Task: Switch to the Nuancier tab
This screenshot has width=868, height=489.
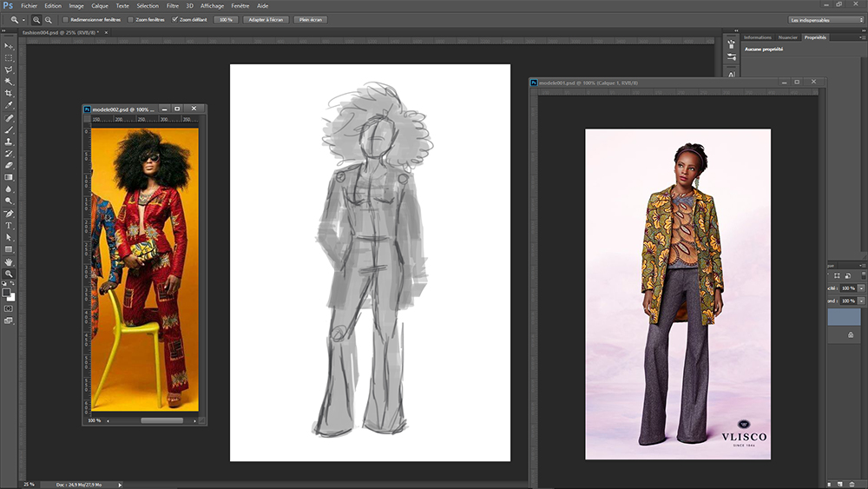Action: pyautogui.click(x=787, y=37)
